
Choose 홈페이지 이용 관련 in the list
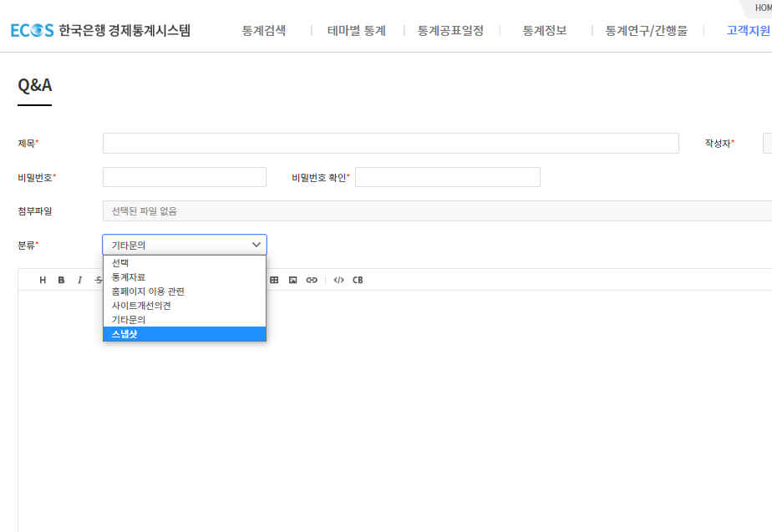185,291
